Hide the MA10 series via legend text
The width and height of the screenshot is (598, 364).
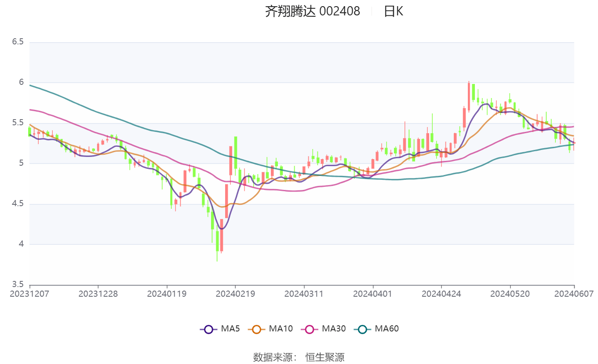coord(281,329)
